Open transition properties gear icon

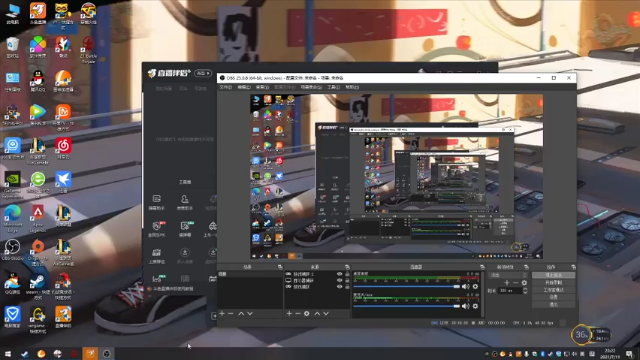pos(524,282)
